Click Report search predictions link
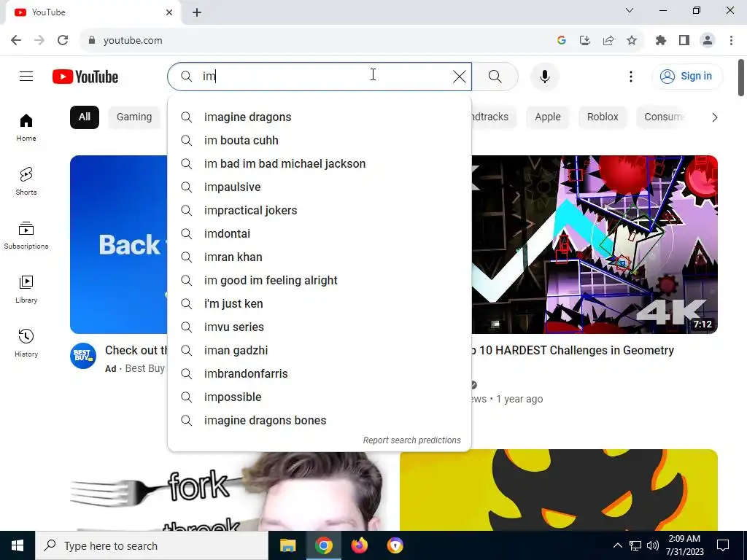Viewport: 747px width, 560px height. pos(411,440)
